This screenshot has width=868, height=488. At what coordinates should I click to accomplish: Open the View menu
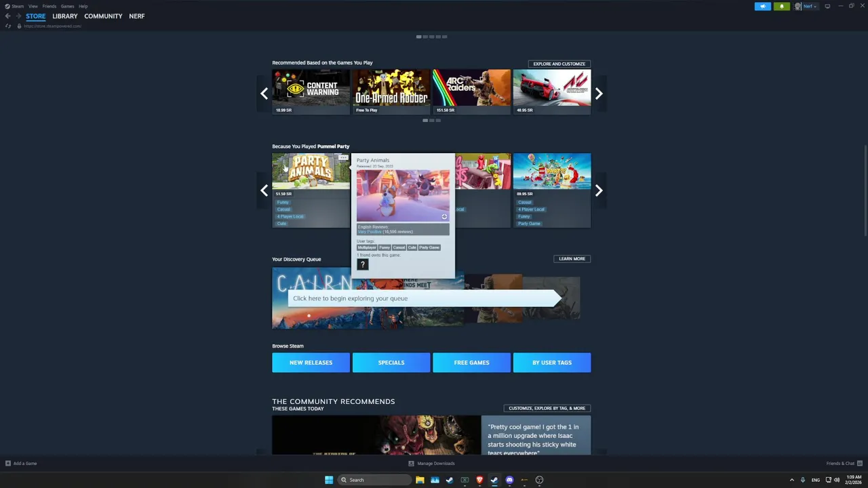(x=33, y=6)
